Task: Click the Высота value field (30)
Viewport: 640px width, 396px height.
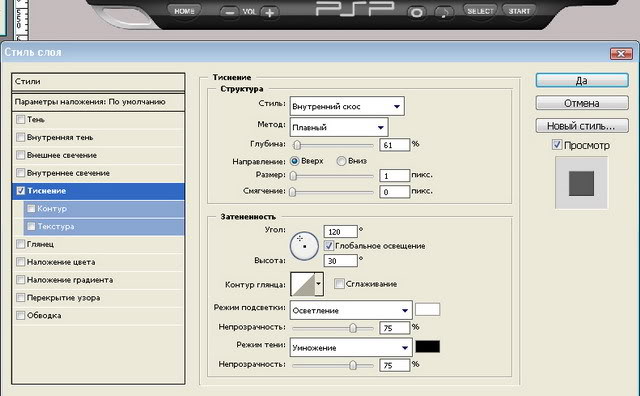Action: [340, 260]
